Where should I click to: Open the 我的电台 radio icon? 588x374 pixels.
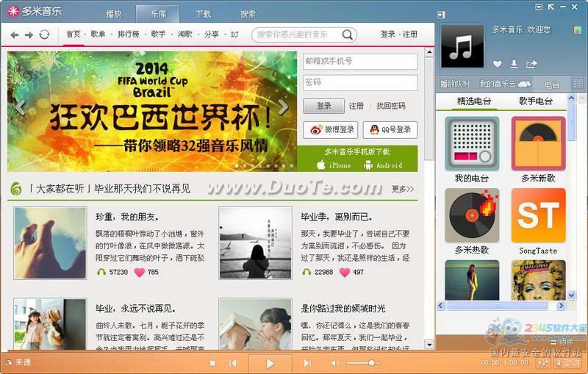click(x=472, y=143)
